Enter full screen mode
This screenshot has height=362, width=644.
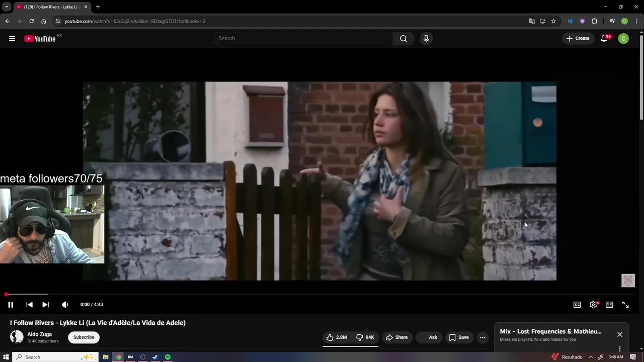pos(625,305)
